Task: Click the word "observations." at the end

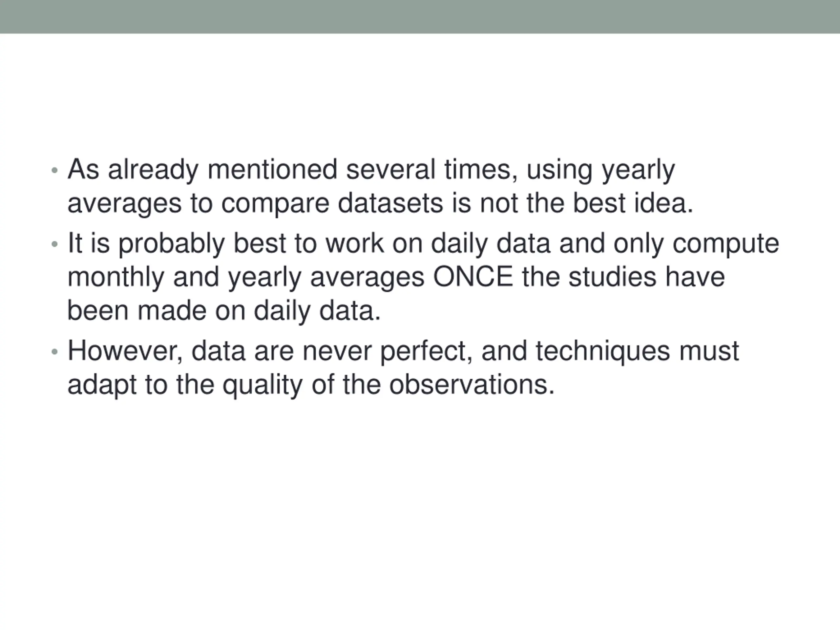Action: pyautogui.click(x=472, y=385)
